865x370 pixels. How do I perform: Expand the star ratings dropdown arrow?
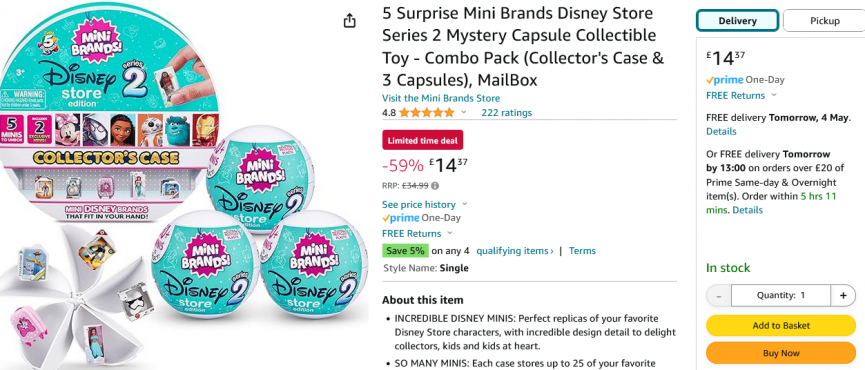point(463,112)
